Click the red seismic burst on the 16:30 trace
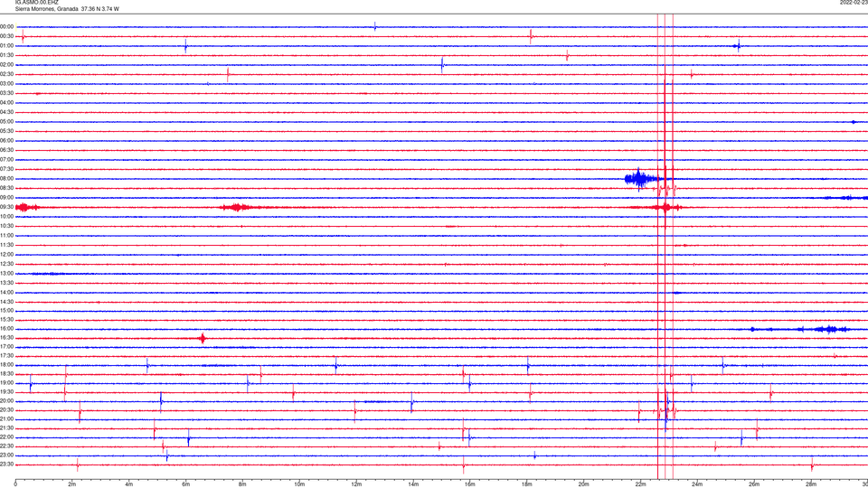 point(203,338)
